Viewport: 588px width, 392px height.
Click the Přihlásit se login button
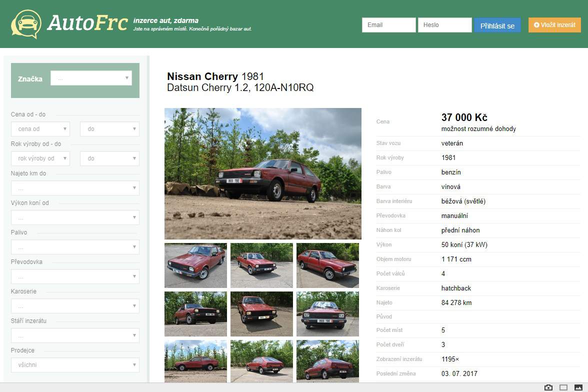point(497,25)
